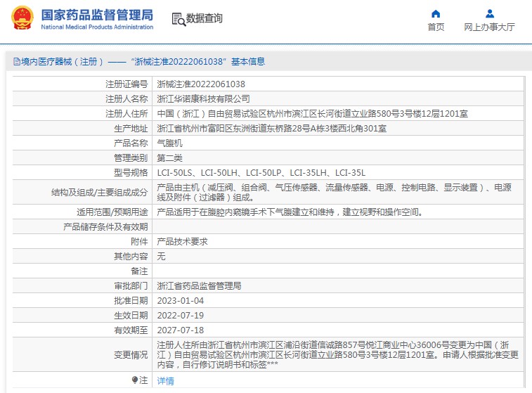The width and height of the screenshot is (532, 393).
Task: Click the national emblem logo
Action: point(22,18)
